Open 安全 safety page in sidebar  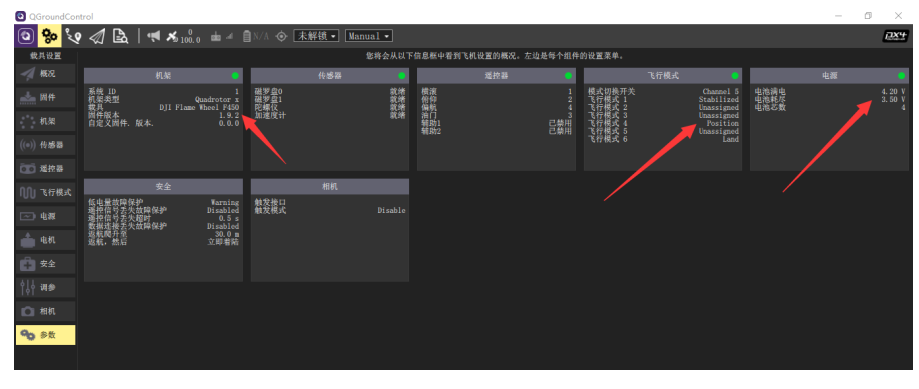pyautogui.click(x=46, y=264)
